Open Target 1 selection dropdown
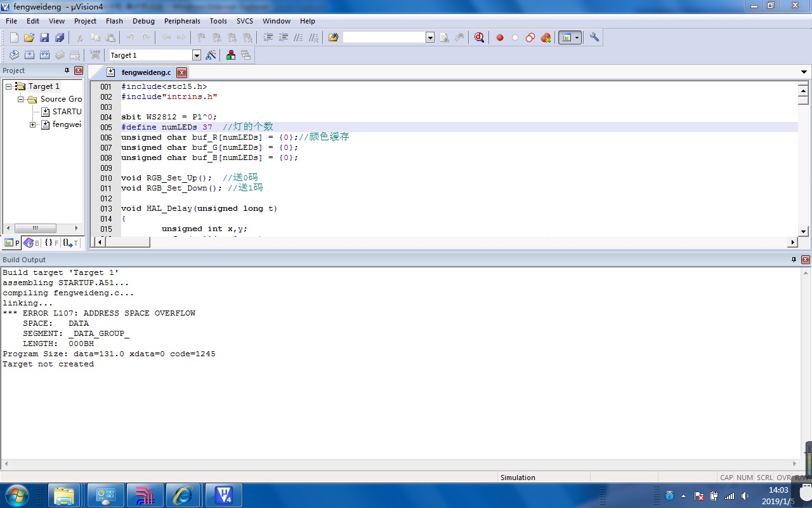The image size is (812, 508). [x=197, y=55]
